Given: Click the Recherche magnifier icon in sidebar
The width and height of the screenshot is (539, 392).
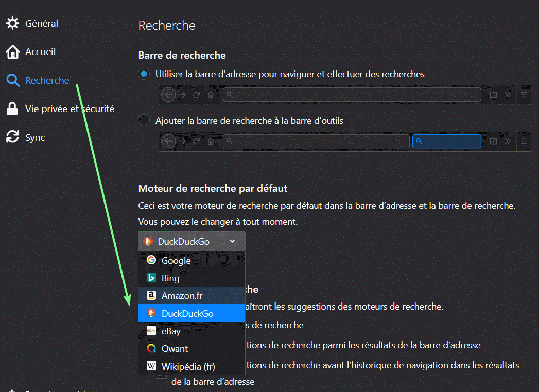Looking at the screenshot, I should click(x=13, y=80).
